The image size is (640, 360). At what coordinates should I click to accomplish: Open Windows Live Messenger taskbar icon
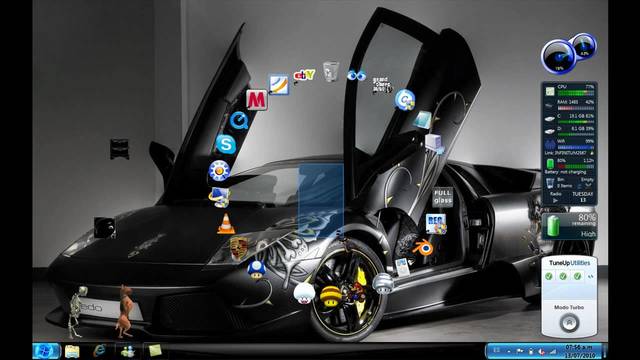coord(127,351)
